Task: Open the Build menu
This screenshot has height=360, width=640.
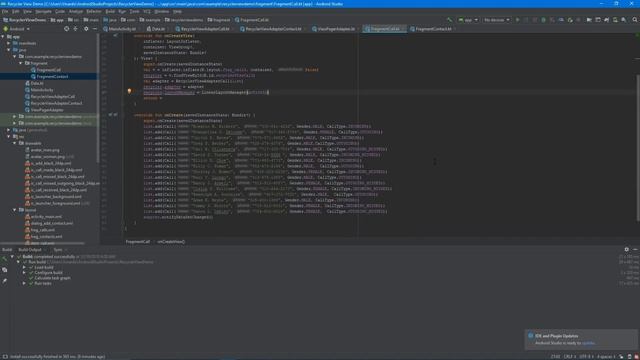Action: (x=110, y=11)
